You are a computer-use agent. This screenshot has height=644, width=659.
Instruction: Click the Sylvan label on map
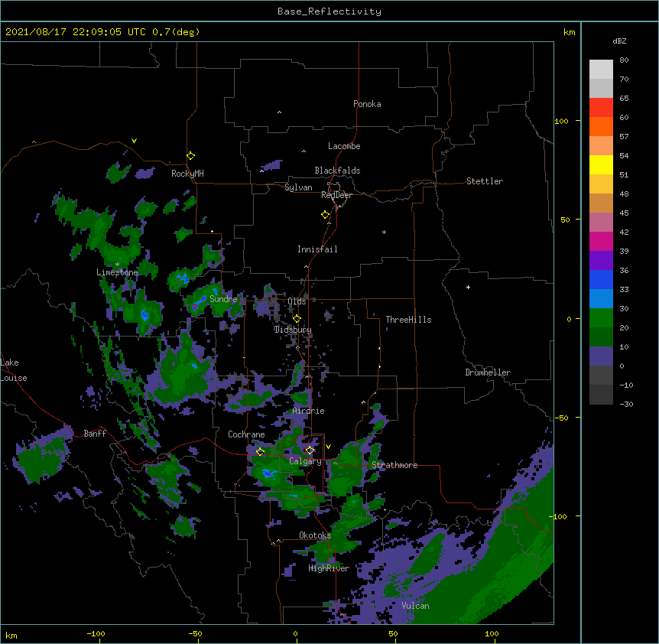coord(298,187)
